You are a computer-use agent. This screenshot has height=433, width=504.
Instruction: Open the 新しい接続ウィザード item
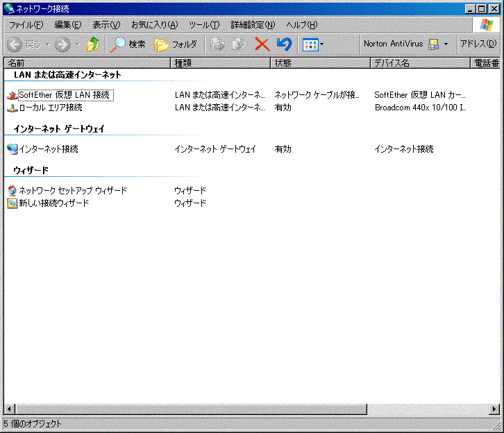click(53, 203)
